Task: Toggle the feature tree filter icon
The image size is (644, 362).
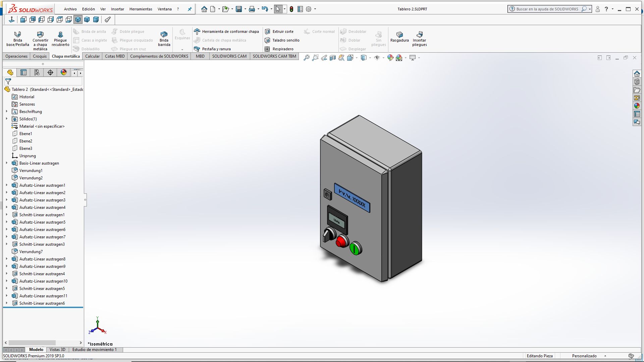Action: (x=8, y=81)
